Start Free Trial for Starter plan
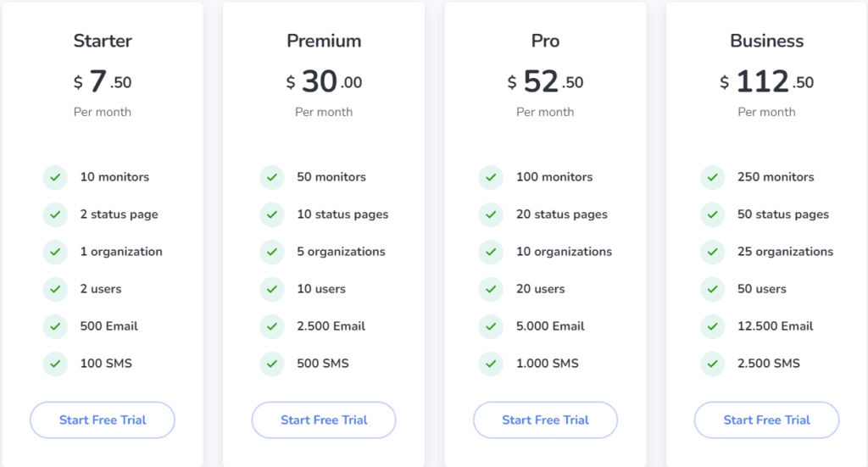Screen dimensions: 868x467 click(103, 420)
